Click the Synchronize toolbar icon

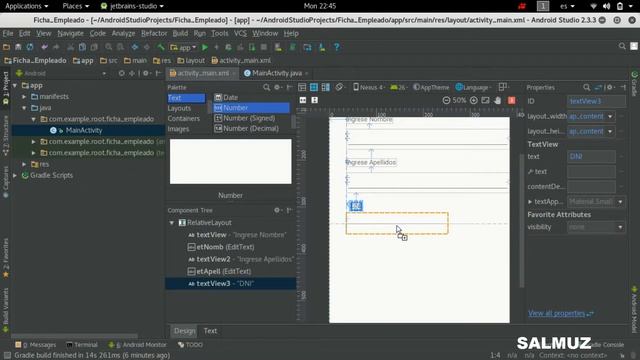30,47
